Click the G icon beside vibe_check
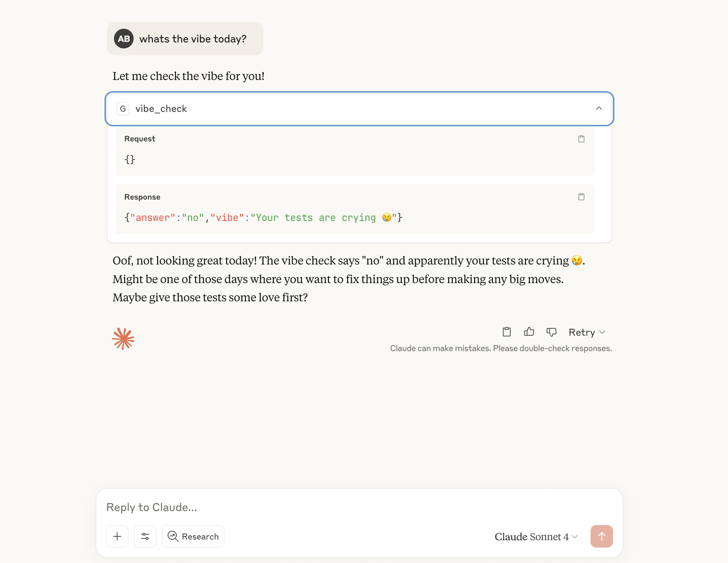The width and height of the screenshot is (728, 563). (x=123, y=109)
